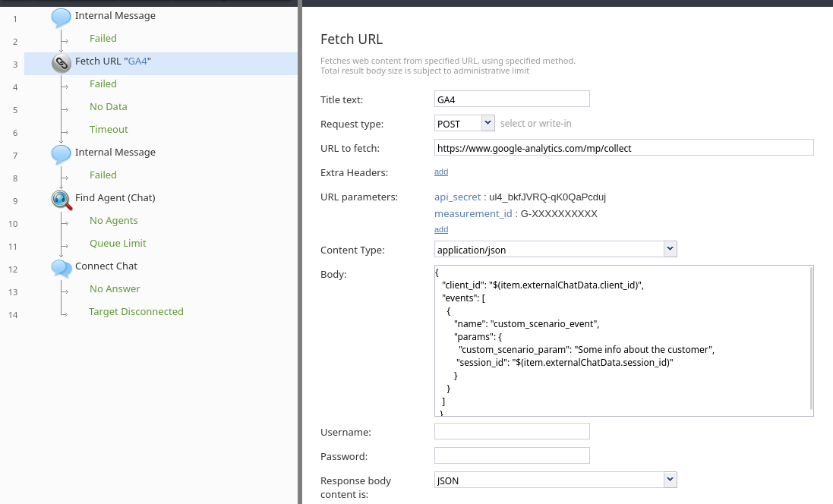Click the Body text area scrollbar

[x=811, y=339]
